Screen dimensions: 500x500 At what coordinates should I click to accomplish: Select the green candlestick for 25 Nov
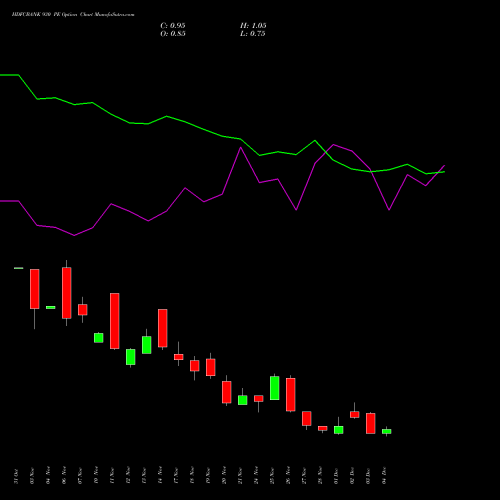pos(275,387)
